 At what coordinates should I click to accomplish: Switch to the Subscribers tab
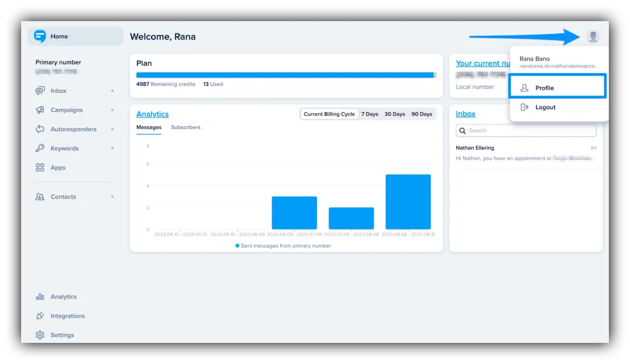(186, 127)
